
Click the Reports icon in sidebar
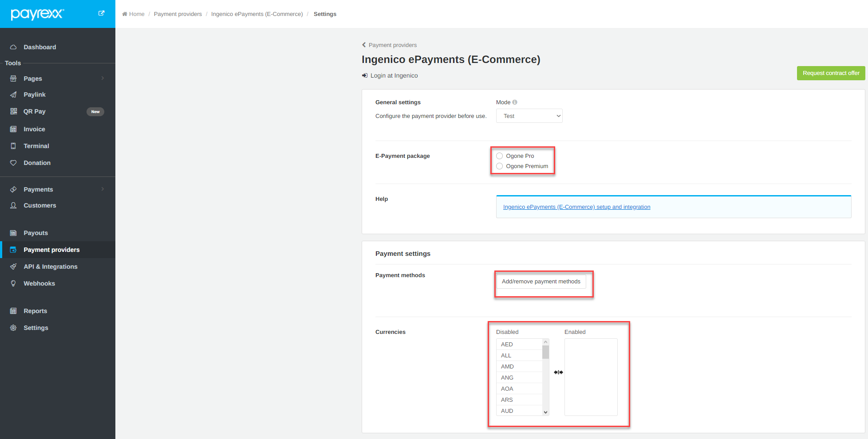[13, 311]
